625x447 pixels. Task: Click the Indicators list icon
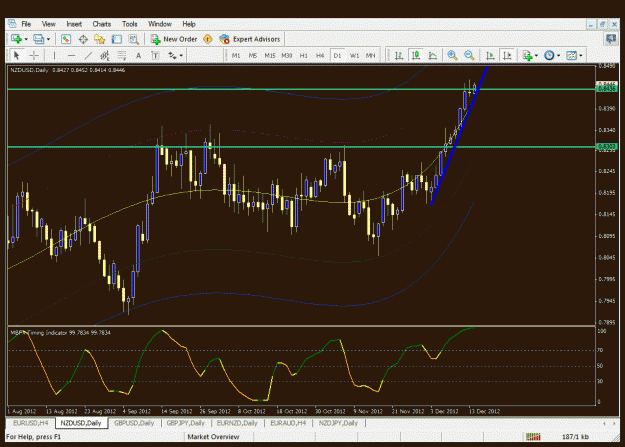(x=527, y=55)
